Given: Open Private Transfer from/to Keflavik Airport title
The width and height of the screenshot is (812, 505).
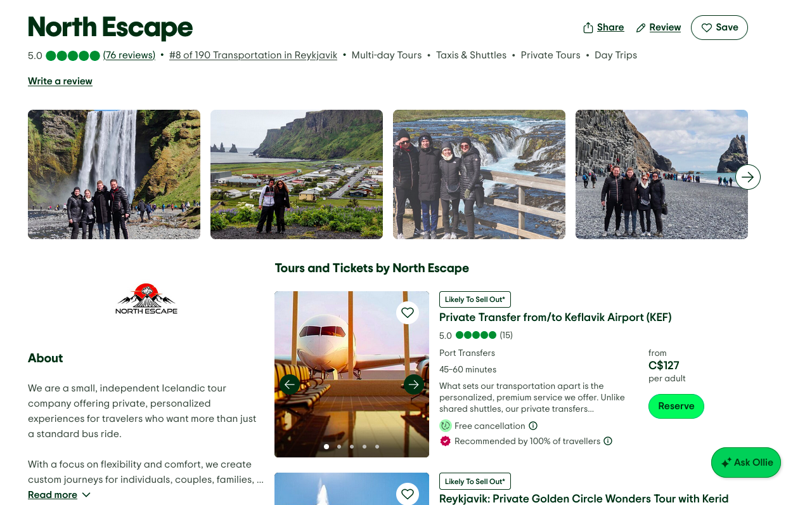Looking at the screenshot, I should click(555, 317).
